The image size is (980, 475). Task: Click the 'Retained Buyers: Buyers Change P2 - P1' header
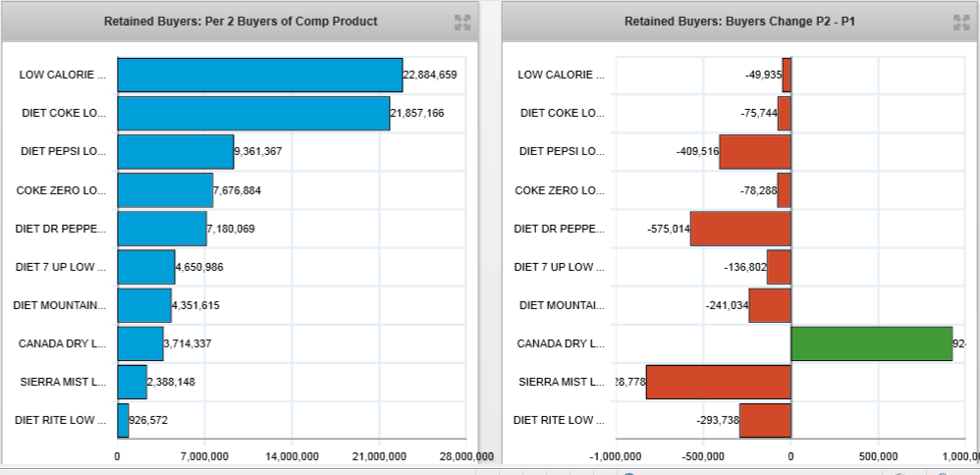coord(739,22)
